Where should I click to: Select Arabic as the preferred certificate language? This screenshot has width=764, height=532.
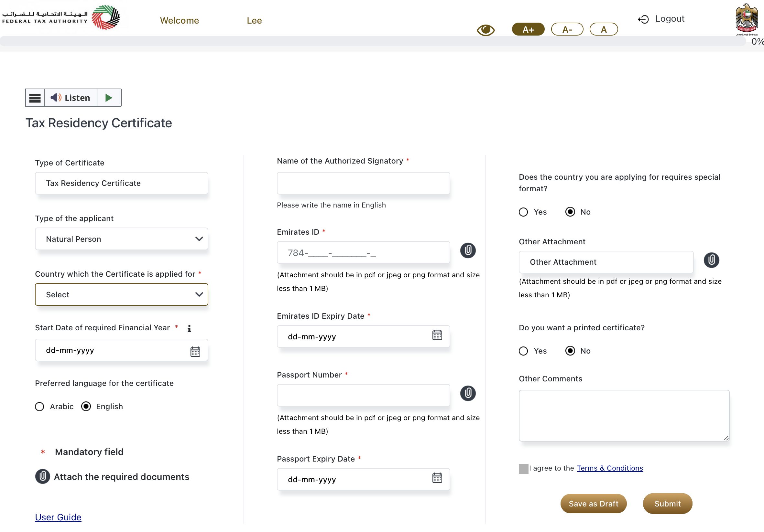pyautogui.click(x=39, y=406)
